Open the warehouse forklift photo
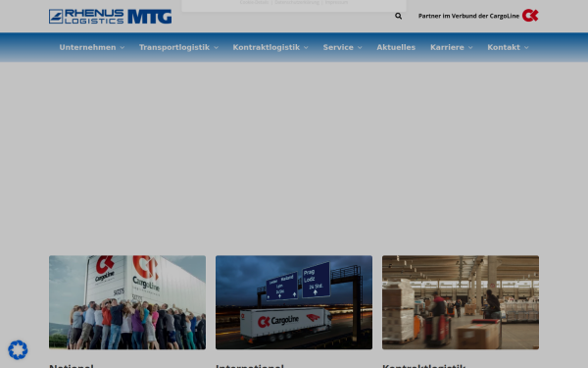The width and height of the screenshot is (588, 368). 461,302
